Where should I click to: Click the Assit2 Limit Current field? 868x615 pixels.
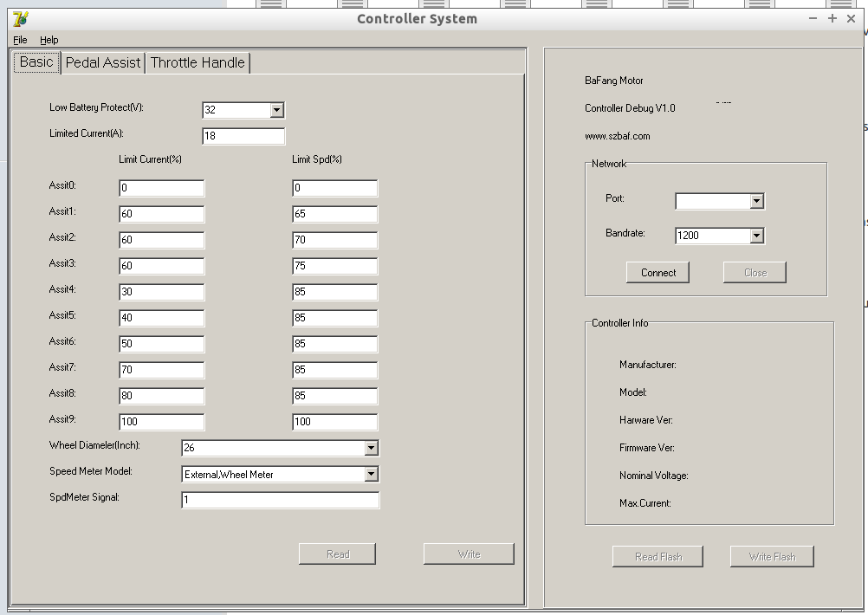162,240
